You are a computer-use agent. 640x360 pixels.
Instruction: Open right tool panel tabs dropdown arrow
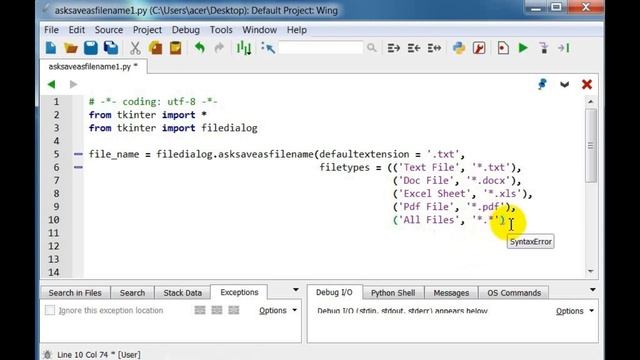click(x=593, y=290)
